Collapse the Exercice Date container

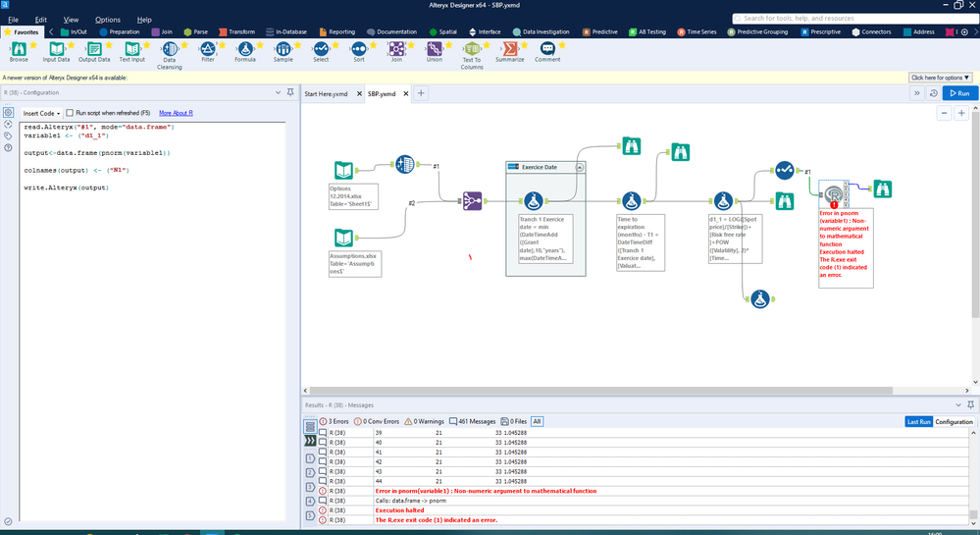click(x=579, y=167)
